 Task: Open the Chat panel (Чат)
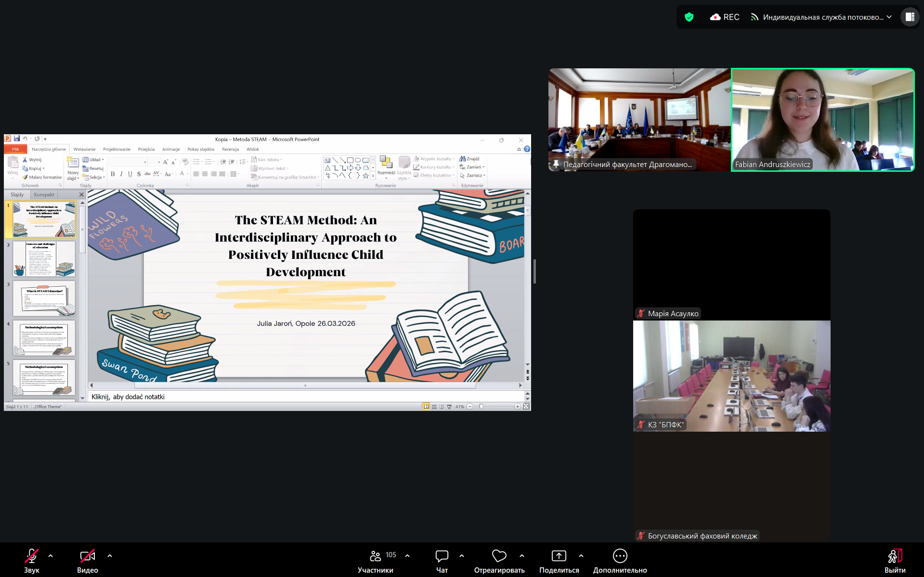[442, 556]
